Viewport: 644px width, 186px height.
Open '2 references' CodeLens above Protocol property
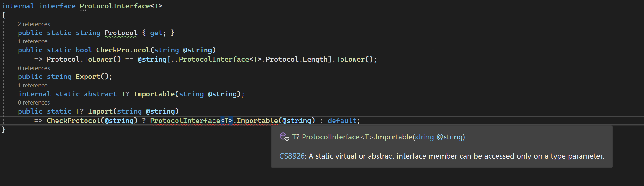[x=34, y=24]
